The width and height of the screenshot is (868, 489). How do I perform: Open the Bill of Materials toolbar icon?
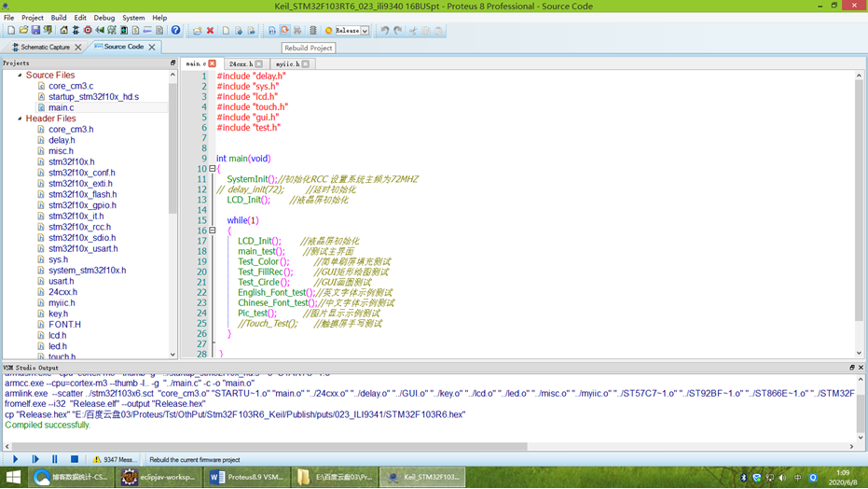click(x=135, y=31)
